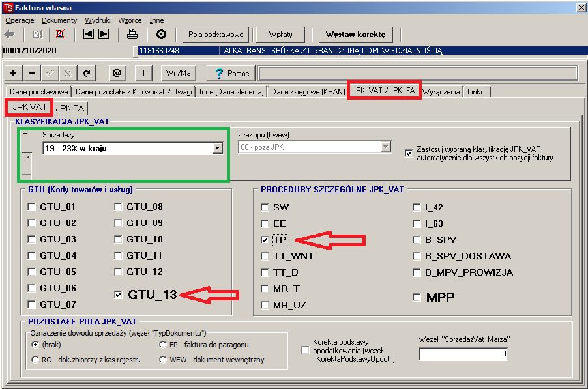Select the JPK VAT sub-tab
The width and height of the screenshot is (588, 389).
click(29, 107)
